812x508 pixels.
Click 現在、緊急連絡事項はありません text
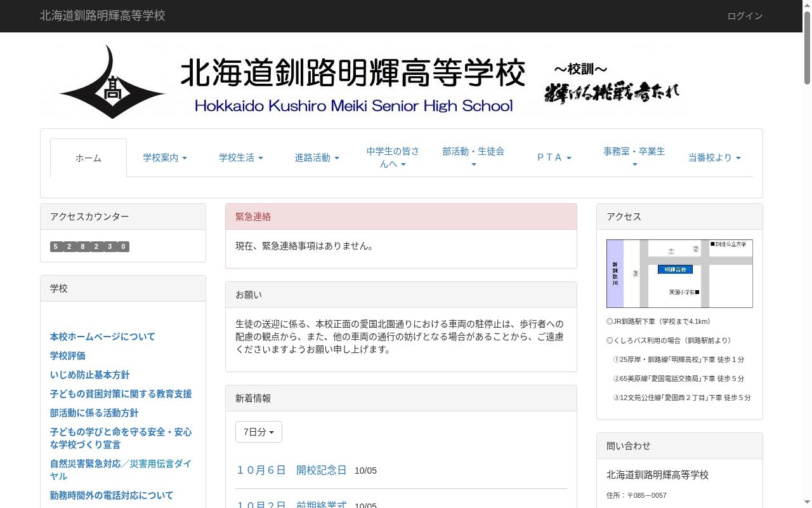pos(306,246)
